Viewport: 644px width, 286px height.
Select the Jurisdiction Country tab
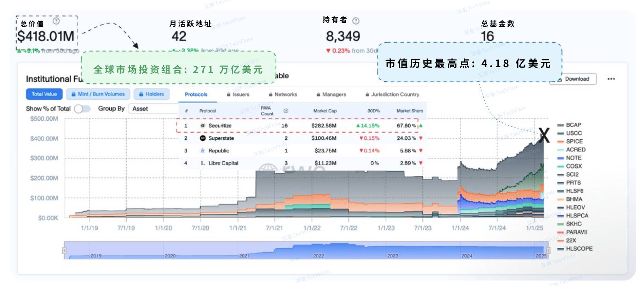tap(392, 94)
